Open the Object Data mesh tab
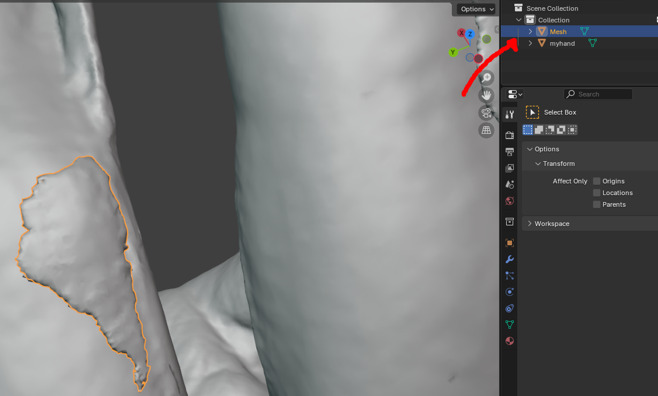The width and height of the screenshot is (658, 396). tap(509, 324)
